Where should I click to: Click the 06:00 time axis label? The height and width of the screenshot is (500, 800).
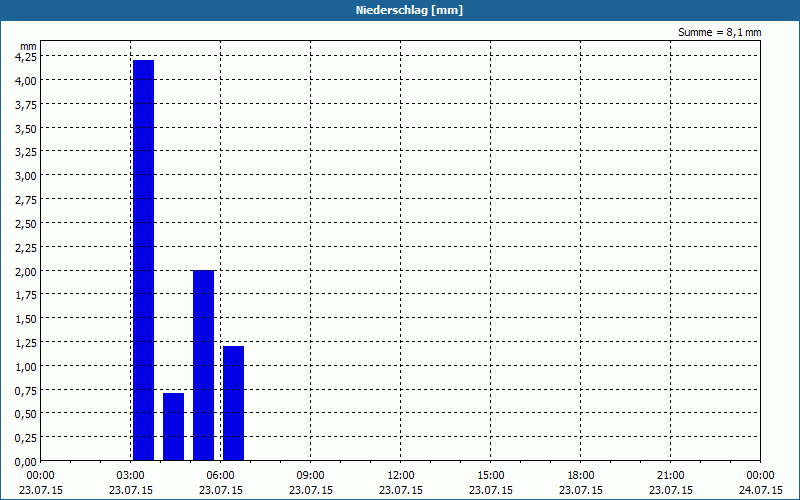click(220, 476)
